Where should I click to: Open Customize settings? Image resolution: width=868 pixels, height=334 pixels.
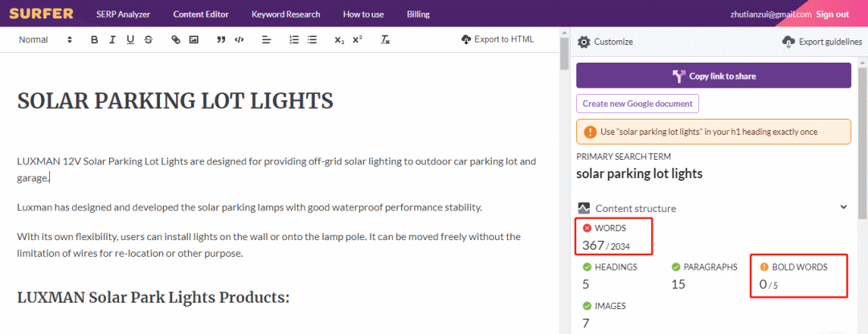click(x=605, y=42)
